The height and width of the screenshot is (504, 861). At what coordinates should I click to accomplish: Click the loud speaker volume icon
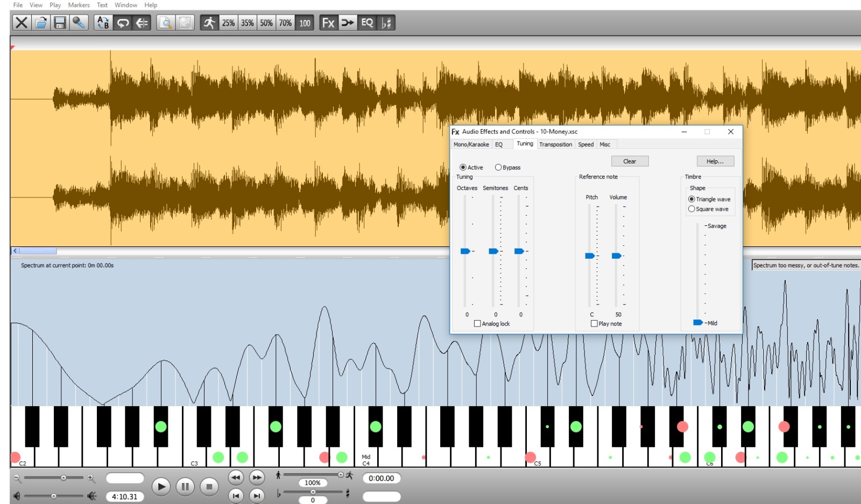click(x=92, y=496)
